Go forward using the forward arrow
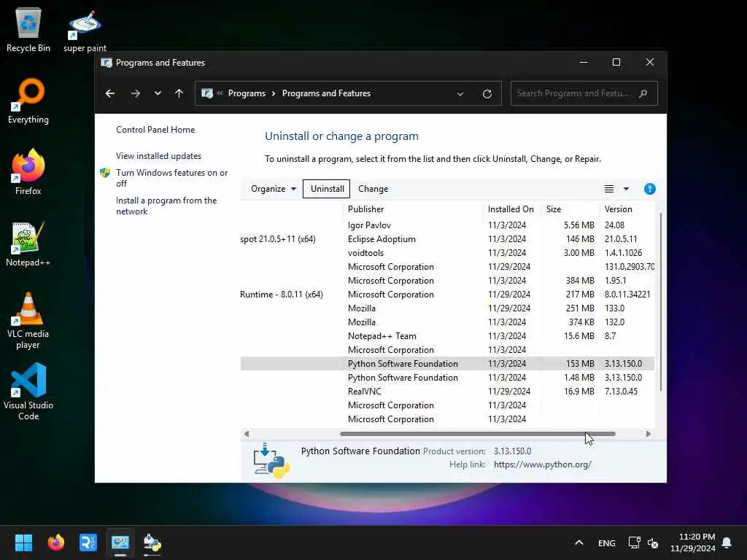The height and width of the screenshot is (560, 747). (135, 93)
